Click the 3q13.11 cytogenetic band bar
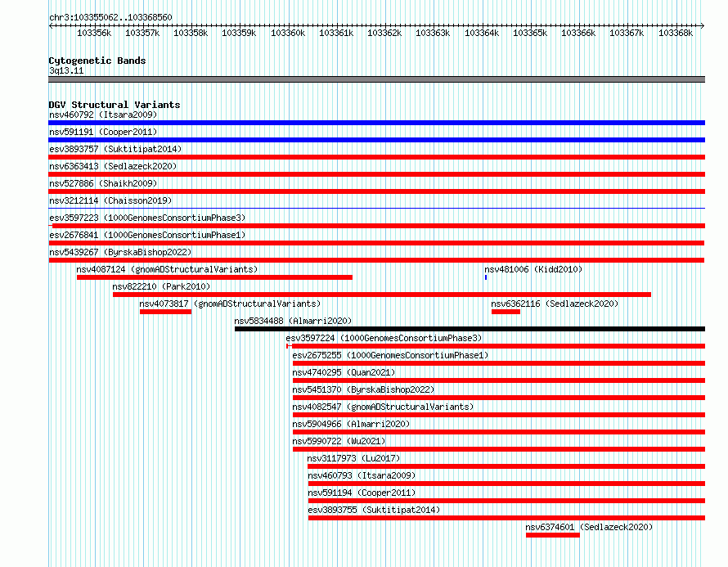 (376, 79)
